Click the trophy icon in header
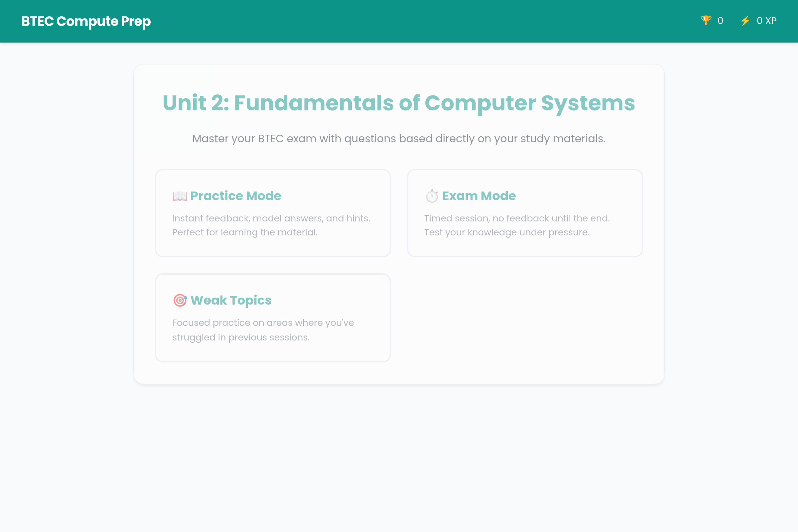The height and width of the screenshot is (532, 798). coord(706,21)
